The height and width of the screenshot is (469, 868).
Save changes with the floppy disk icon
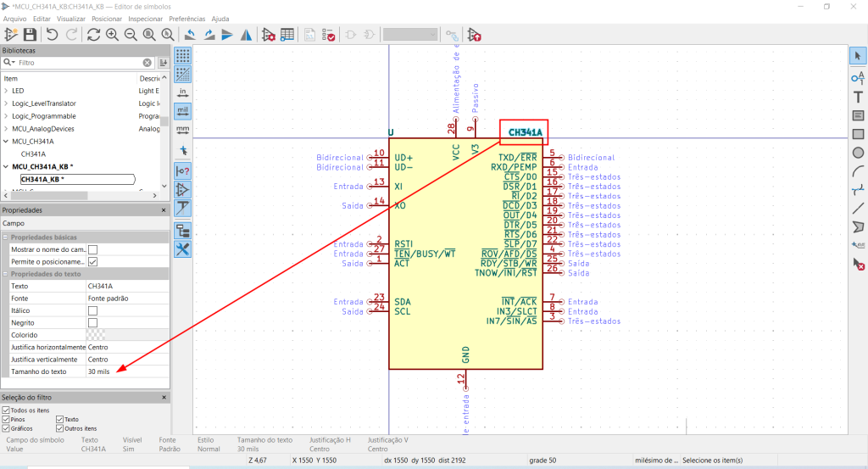pyautogui.click(x=30, y=35)
